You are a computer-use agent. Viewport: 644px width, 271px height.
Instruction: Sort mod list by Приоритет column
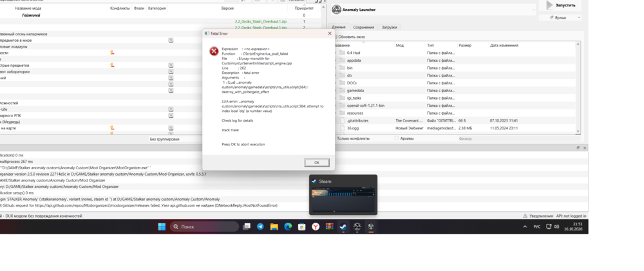(x=304, y=8)
